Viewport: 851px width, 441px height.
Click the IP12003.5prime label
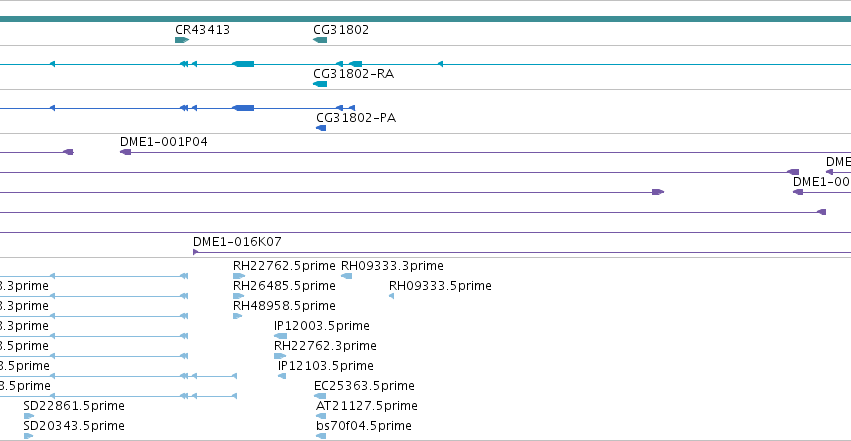pyautogui.click(x=322, y=326)
